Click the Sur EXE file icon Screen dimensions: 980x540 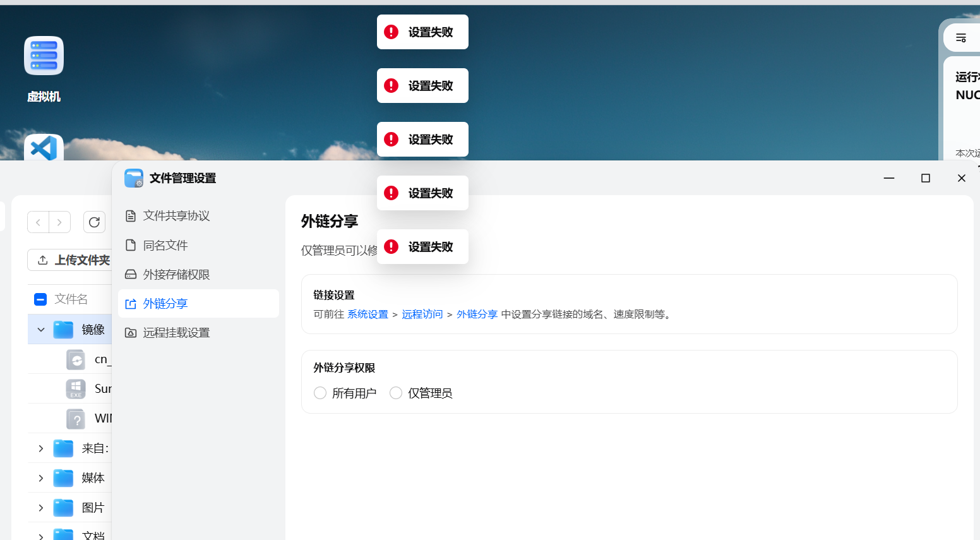pyautogui.click(x=76, y=389)
